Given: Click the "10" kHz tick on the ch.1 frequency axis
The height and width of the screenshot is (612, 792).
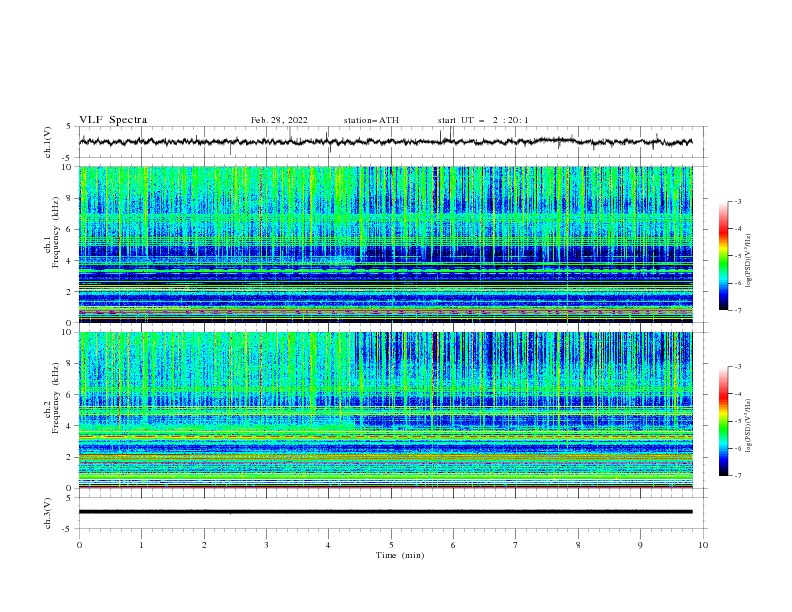Looking at the screenshot, I should point(68,167).
